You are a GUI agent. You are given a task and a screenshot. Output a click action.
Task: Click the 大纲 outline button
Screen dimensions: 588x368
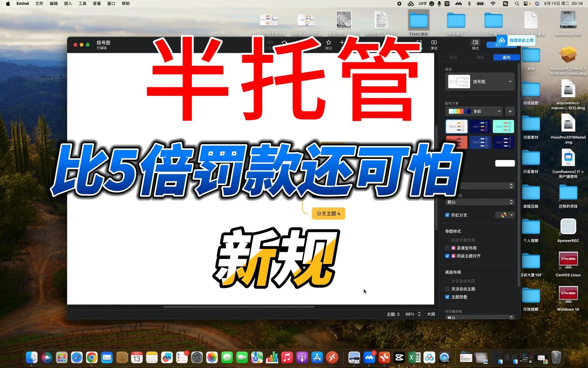pos(431,314)
